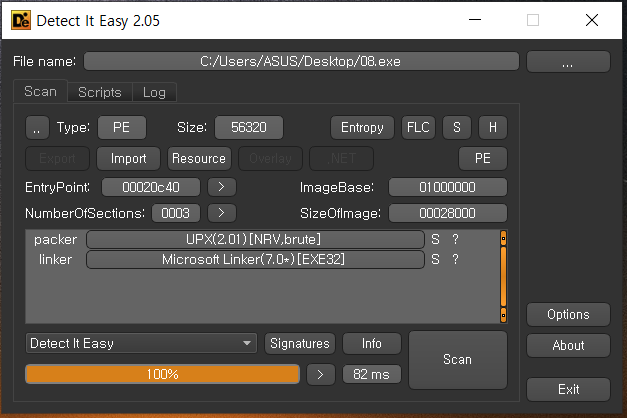
Task: Click the EntryPoint field 00020c40
Action: (x=151, y=187)
